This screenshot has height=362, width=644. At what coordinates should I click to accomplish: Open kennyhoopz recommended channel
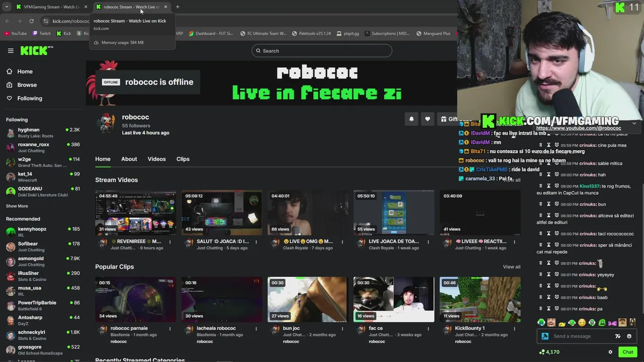pos(43,232)
